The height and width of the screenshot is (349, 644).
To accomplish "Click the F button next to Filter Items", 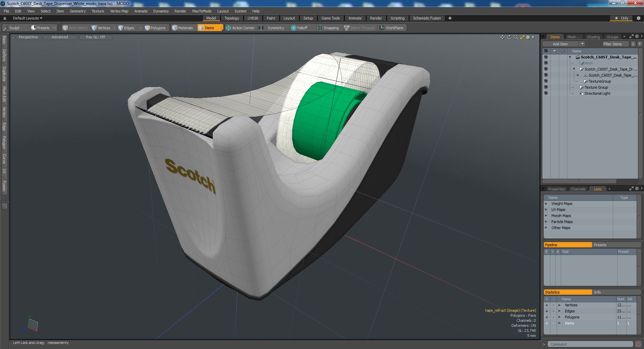I will tap(640, 44).
